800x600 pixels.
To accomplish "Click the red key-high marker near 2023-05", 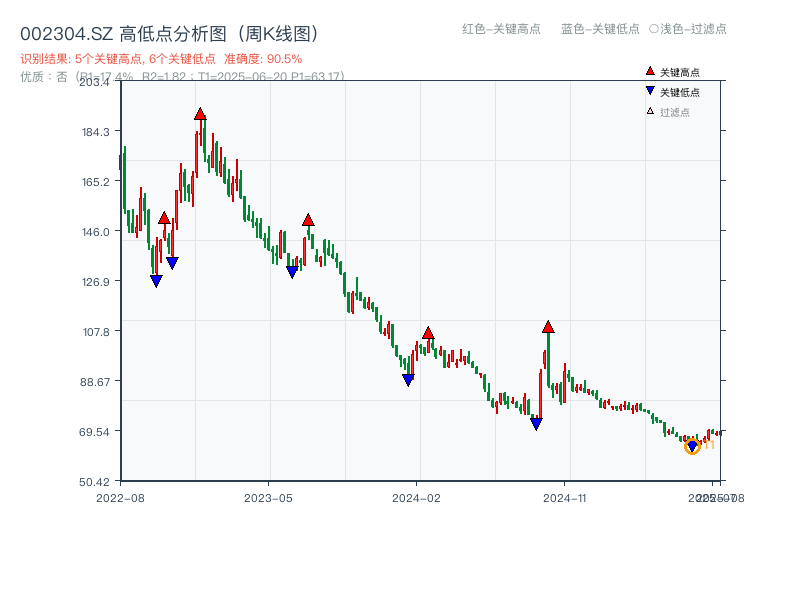I will (x=309, y=218).
